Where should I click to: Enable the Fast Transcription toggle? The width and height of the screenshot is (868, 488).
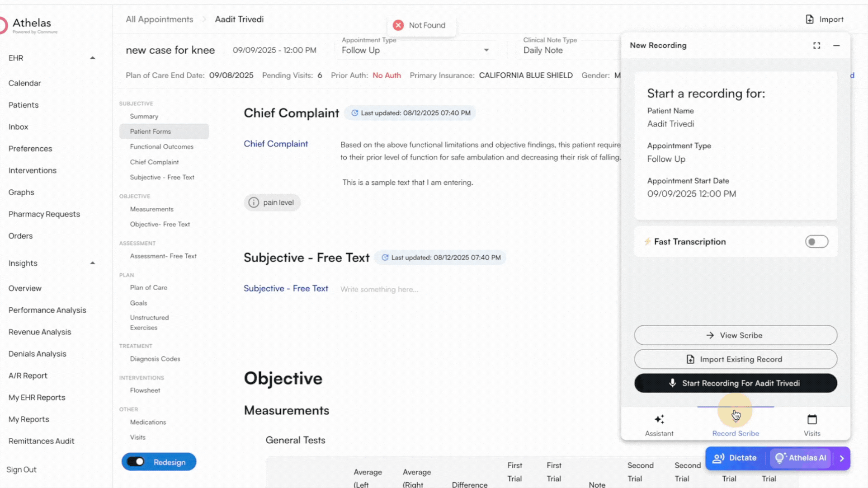(816, 242)
